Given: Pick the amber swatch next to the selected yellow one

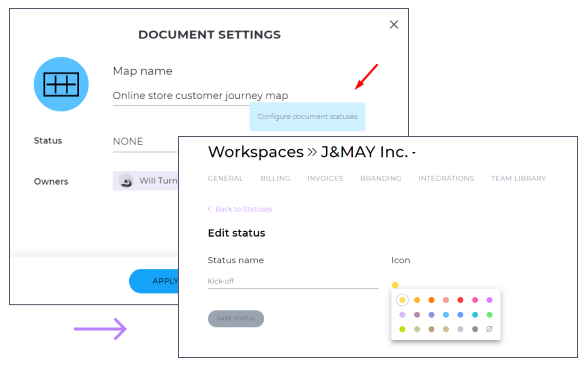Looking at the screenshot, I should click(417, 300).
